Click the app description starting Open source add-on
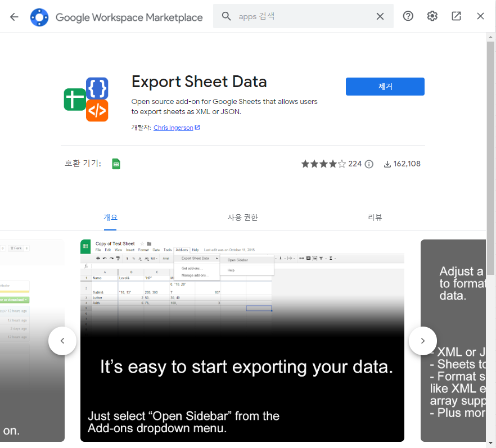Viewport: 496px width, 448px height. pos(224,107)
